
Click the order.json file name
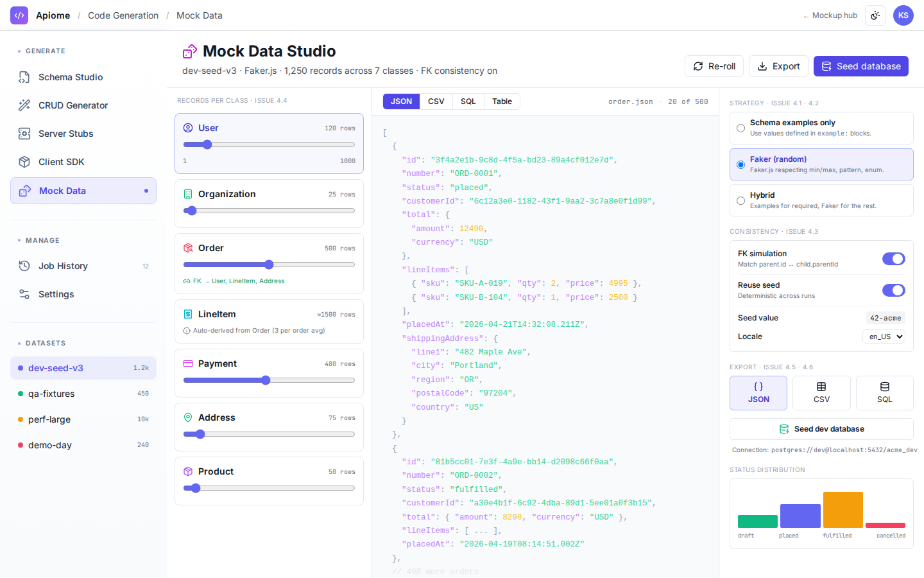pyautogui.click(x=631, y=101)
